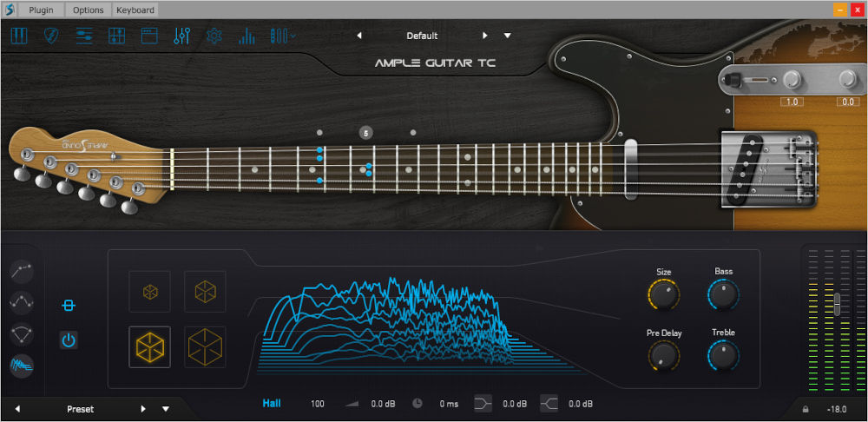Open the Plugin menu
The height and width of the screenshot is (422, 868).
(41, 10)
